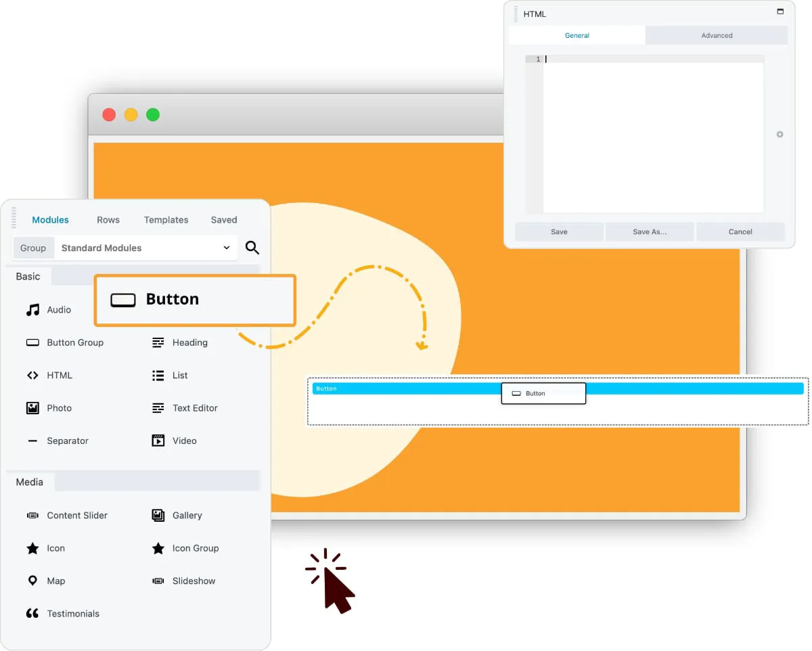Cancel the HTML module edit
812x651 pixels.
point(740,231)
